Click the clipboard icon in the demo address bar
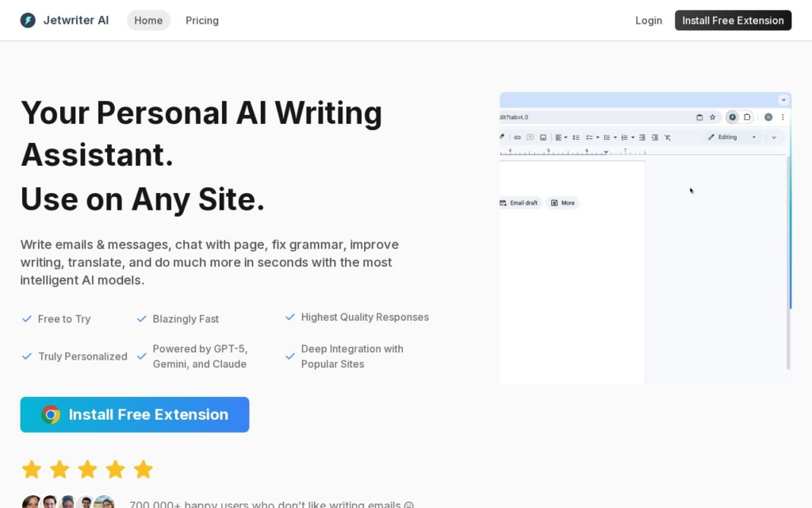812x508 pixels. (699, 117)
